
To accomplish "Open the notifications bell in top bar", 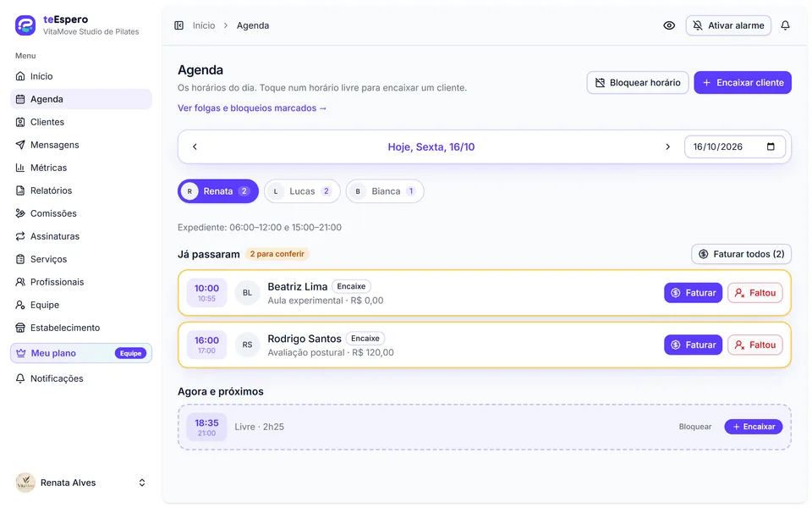I will click(785, 25).
